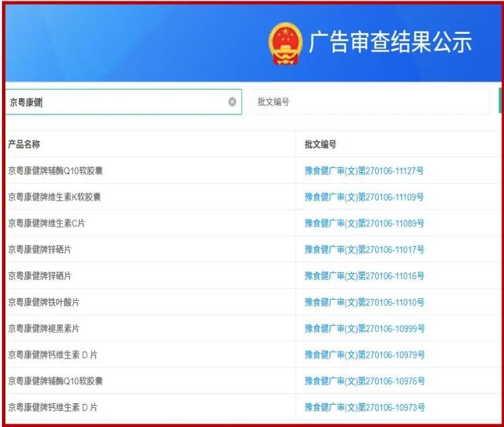Screen dimensions: 504x427
Task: Click the 批文编号 column header
Action: point(320,144)
